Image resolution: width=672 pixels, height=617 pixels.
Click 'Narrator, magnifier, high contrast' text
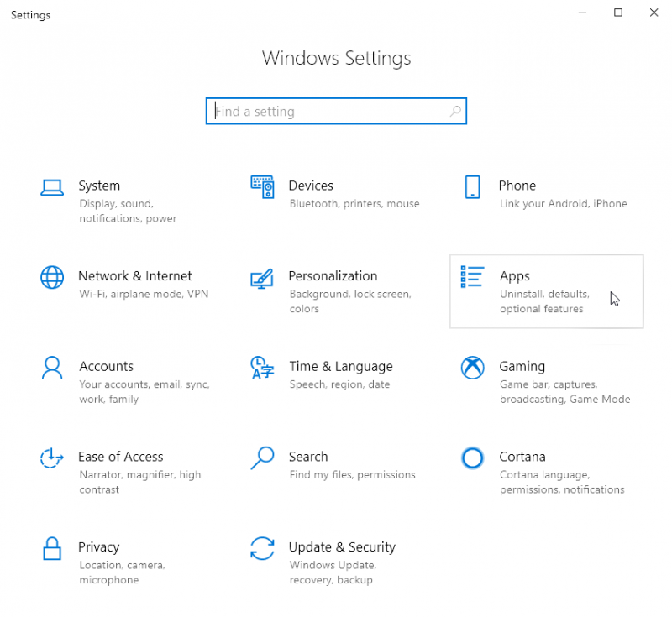[x=140, y=482]
